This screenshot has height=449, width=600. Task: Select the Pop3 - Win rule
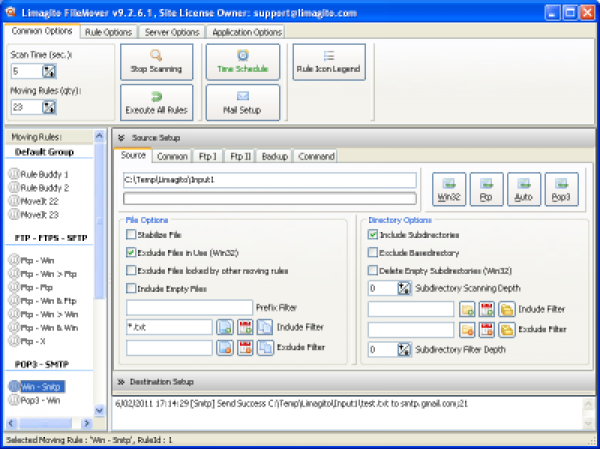34,400
